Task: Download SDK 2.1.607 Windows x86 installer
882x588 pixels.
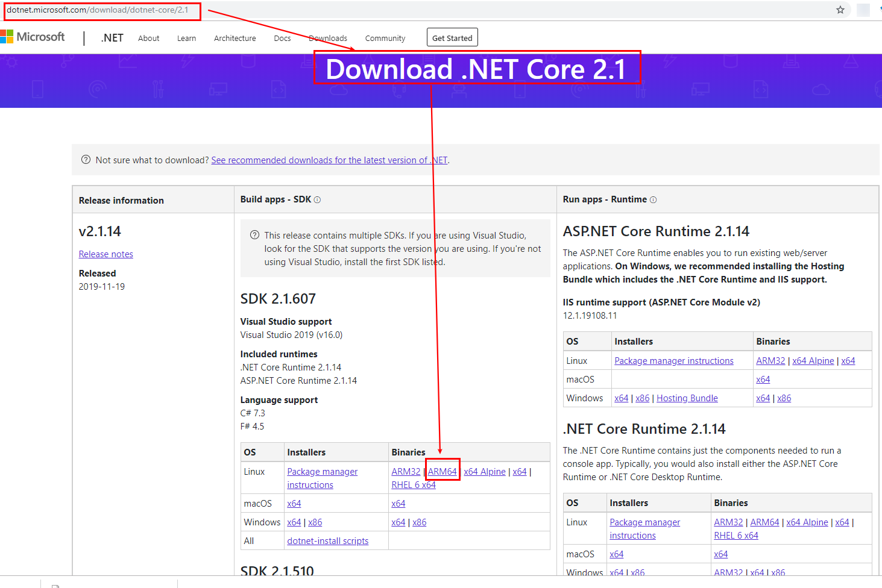Action: 315,522
